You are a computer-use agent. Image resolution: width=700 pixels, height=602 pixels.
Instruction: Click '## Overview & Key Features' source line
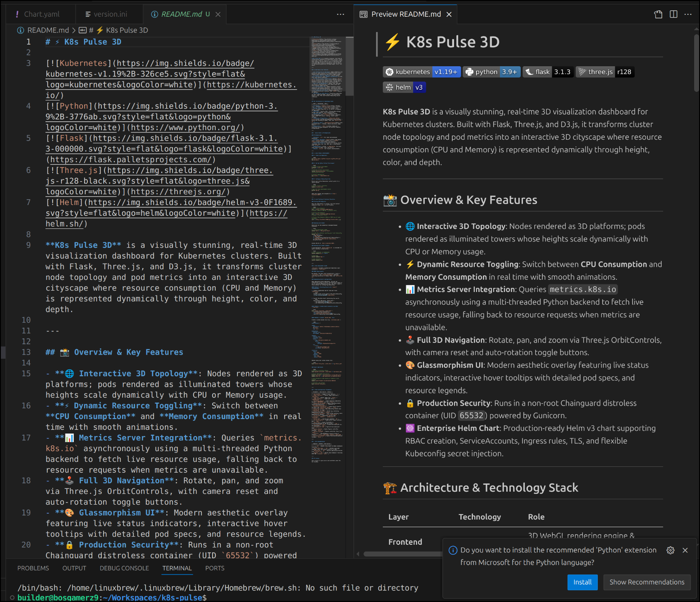(x=114, y=352)
